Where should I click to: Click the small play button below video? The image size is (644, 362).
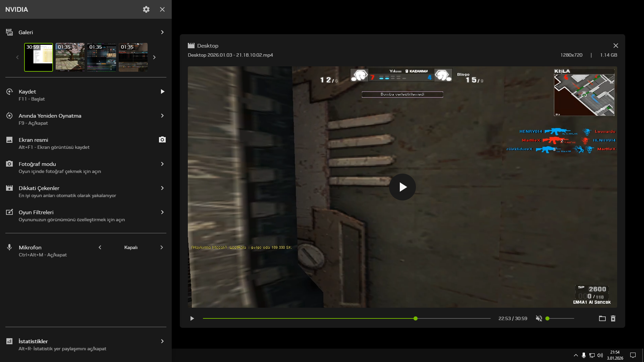192,318
